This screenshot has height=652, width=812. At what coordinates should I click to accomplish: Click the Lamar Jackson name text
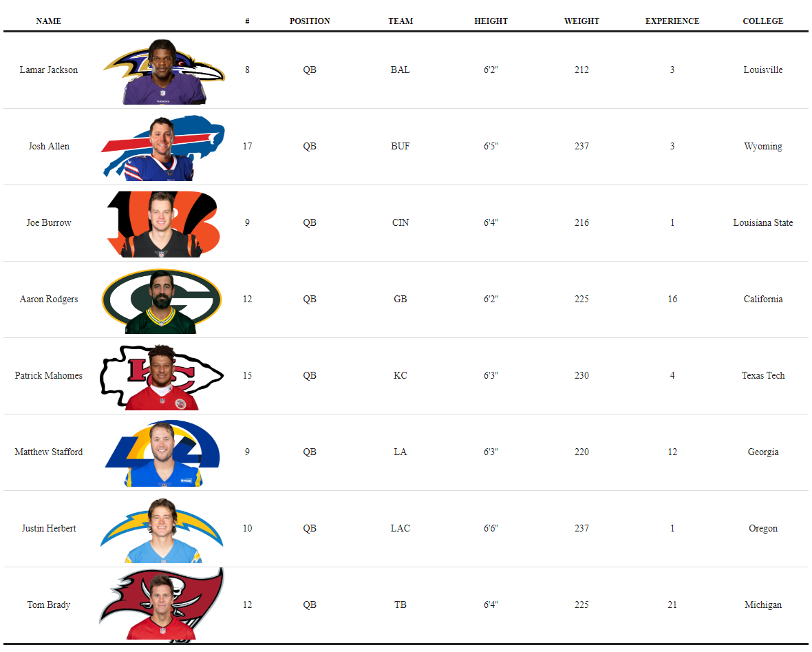[x=48, y=70]
